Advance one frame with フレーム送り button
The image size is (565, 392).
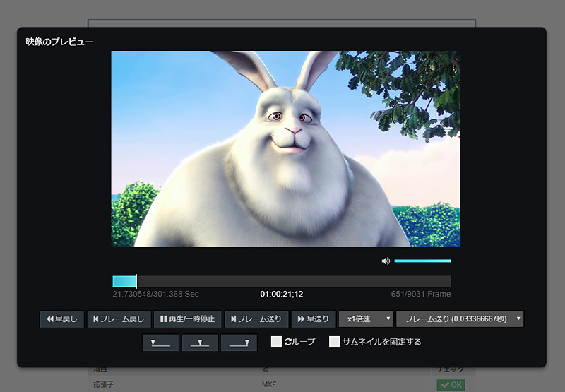pos(256,319)
